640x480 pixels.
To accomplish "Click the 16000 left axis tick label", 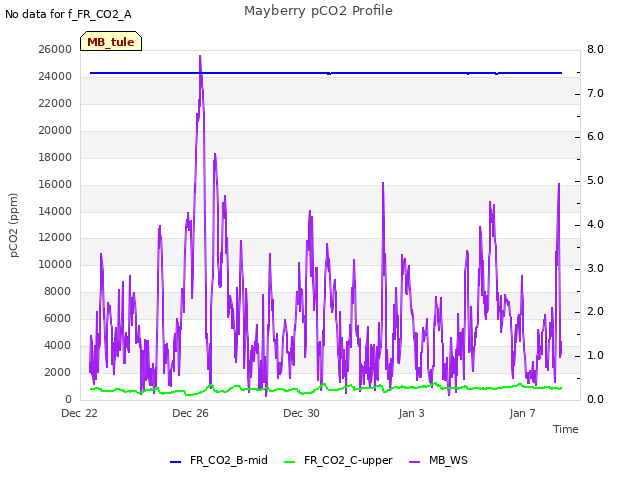I will point(55,184).
